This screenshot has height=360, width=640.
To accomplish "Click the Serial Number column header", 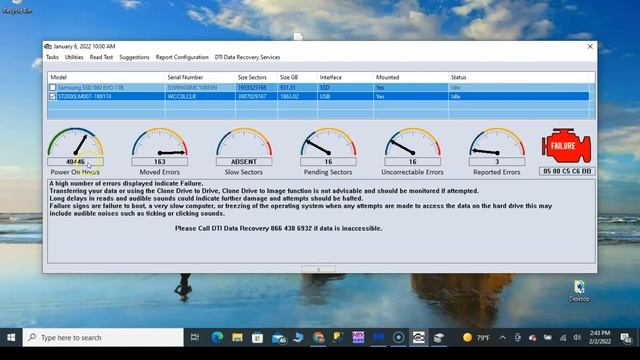I will click(x=200, y=77).
